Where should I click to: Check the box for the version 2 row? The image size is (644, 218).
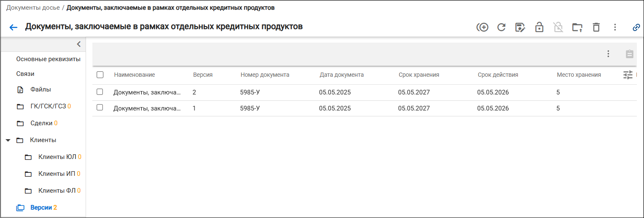[x=100, y=92]
